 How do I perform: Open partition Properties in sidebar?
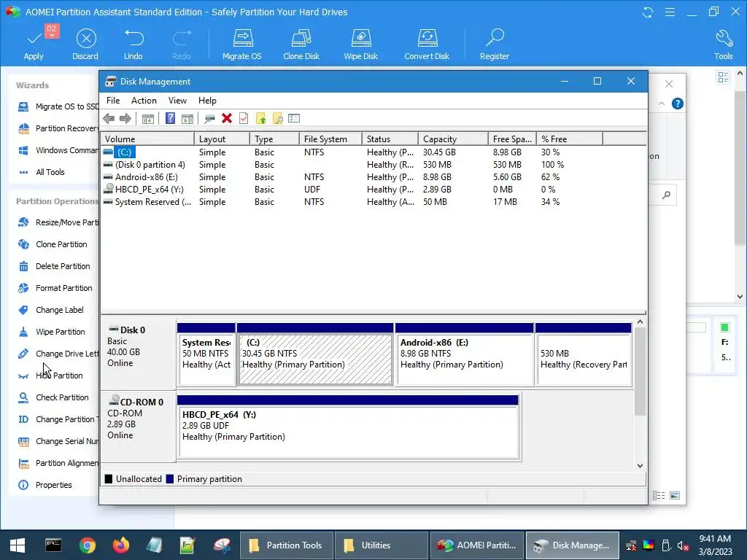click(45, 485)
